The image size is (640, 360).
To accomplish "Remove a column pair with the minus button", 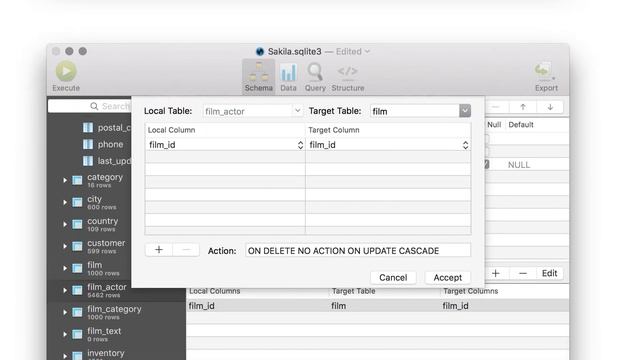I will 186,250.
